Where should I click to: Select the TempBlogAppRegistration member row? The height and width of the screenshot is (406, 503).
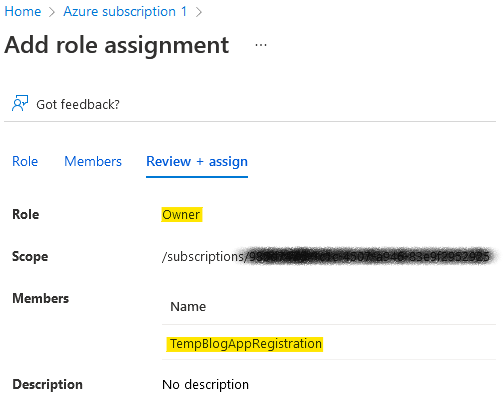329,343
